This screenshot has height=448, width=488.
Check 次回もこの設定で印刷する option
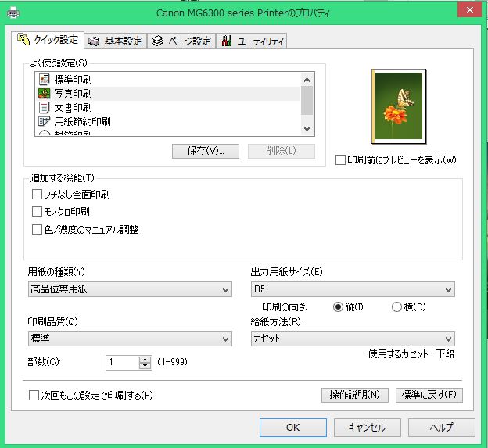tap(34, 396)
